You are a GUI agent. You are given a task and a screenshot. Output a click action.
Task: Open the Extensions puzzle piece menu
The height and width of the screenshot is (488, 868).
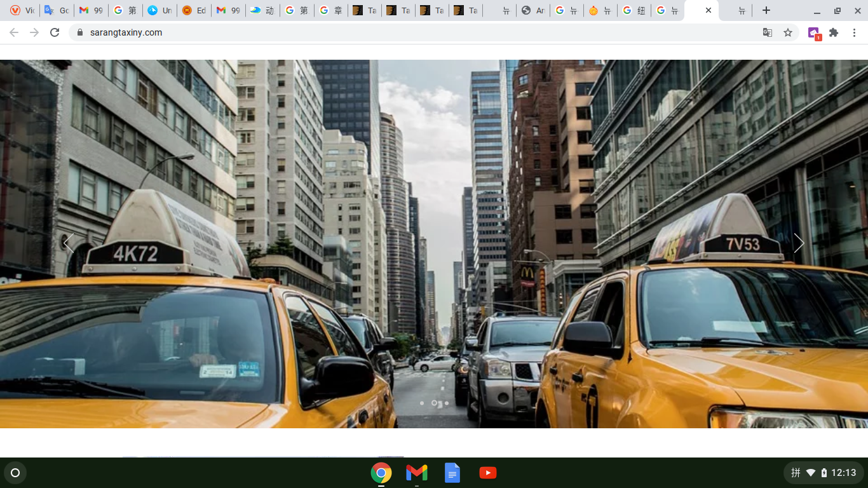[x=834, y=32]
